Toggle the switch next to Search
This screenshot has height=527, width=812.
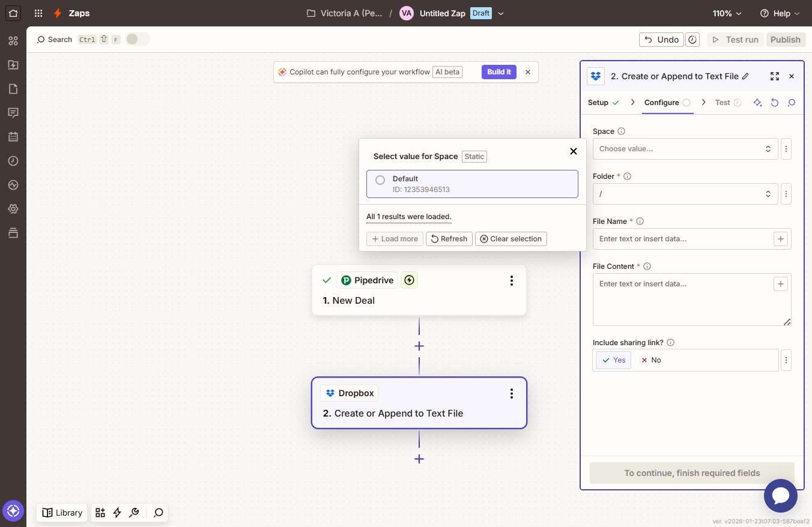138,40
